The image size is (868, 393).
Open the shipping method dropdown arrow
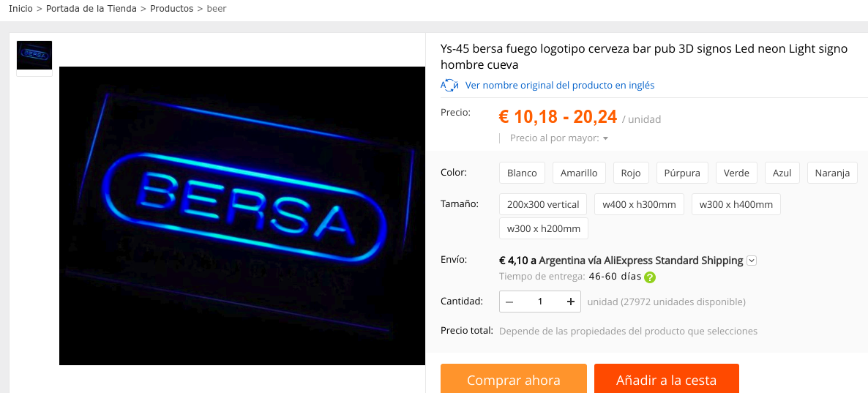(751, 260)
